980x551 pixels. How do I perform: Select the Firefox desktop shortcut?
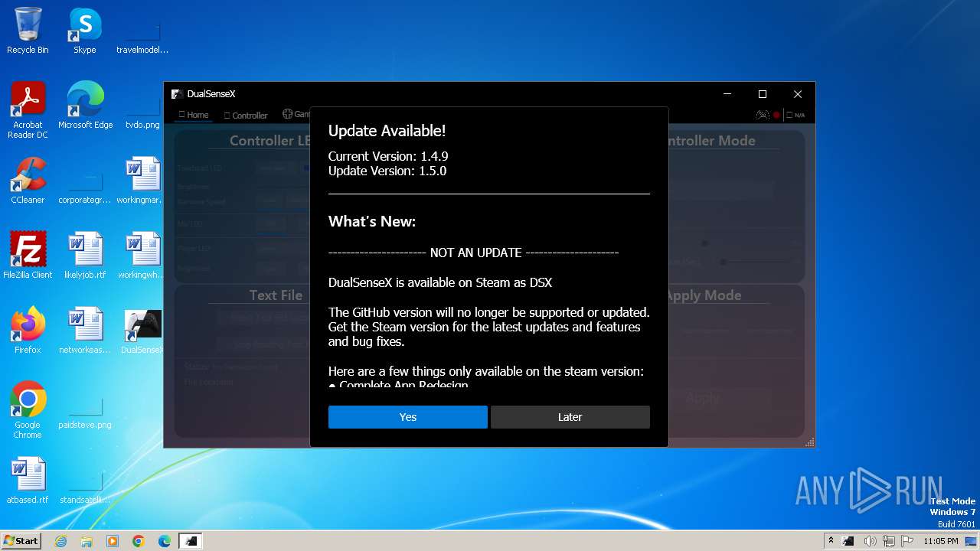28,331
